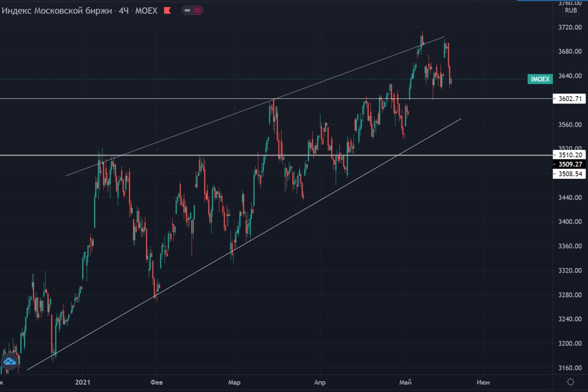Viewport: 588px width, 392px height.
Task: Click the 3720.00 price axis value
Action: [570, 28]
